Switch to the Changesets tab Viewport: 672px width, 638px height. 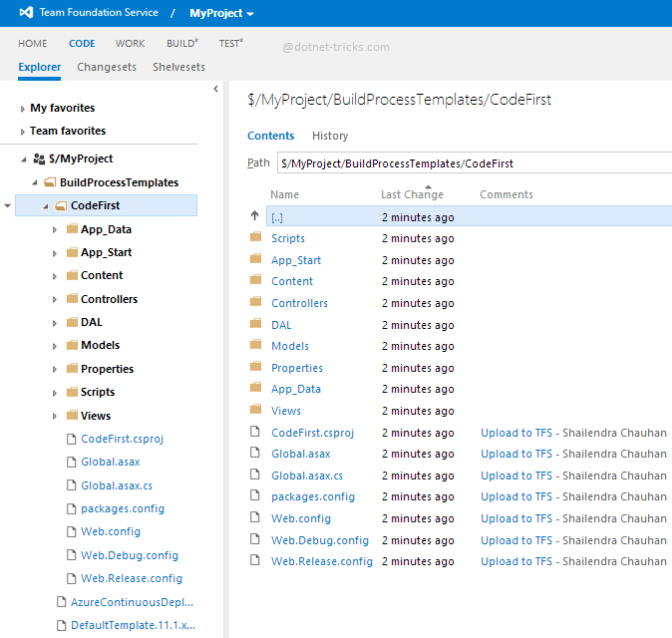(107, 68)
